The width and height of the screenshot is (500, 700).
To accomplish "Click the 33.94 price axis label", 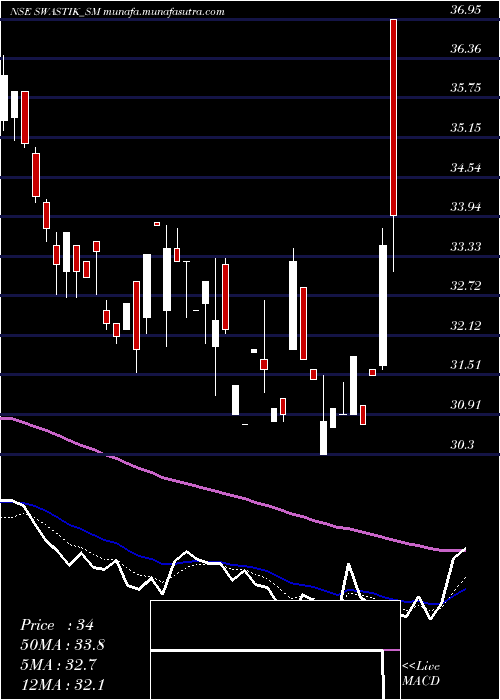I will (466, 207).
